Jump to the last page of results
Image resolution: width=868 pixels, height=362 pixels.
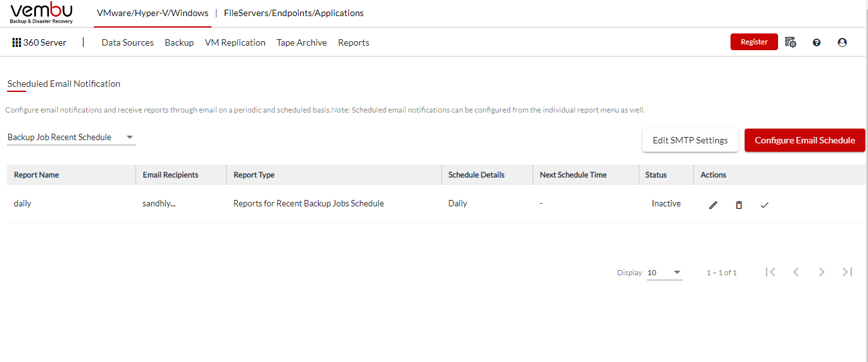(847, 272)
